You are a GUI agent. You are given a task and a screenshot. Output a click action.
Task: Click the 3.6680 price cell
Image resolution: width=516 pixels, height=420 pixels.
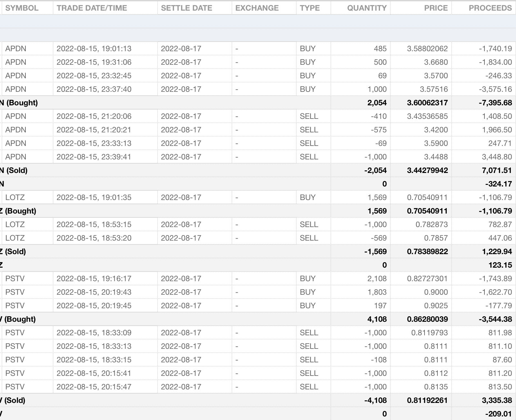(435, 62)
